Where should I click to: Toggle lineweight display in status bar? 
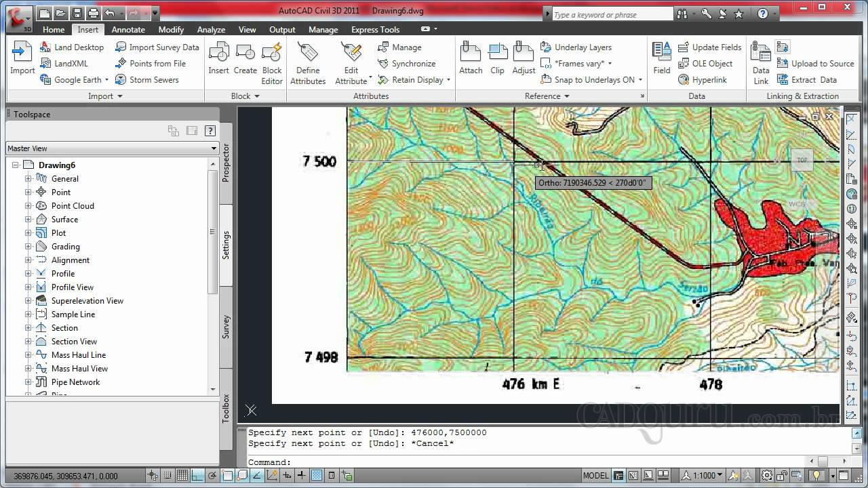[x=302, y=476]
